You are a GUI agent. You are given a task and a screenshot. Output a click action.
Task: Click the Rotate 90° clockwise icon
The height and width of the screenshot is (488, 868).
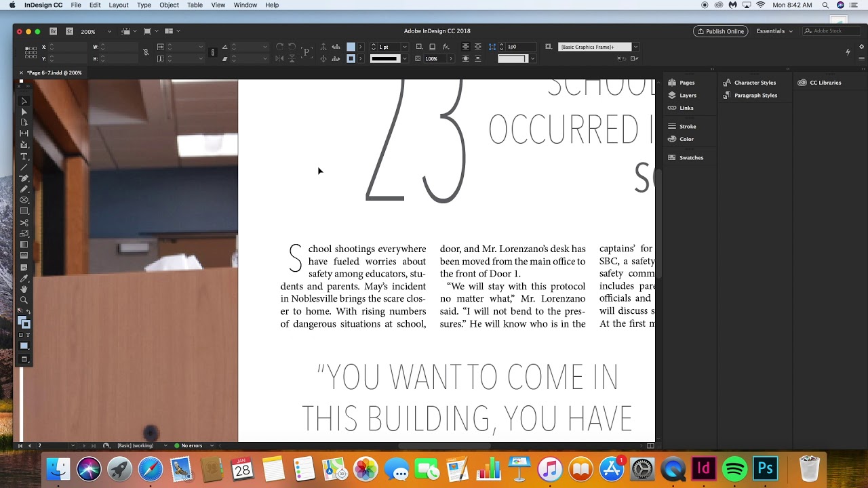point(280,47)
